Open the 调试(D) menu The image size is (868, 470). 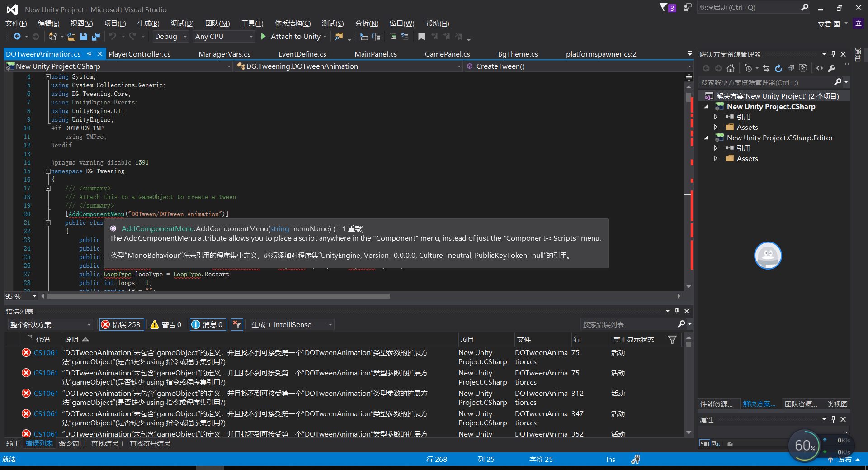[x=182, y=24]
